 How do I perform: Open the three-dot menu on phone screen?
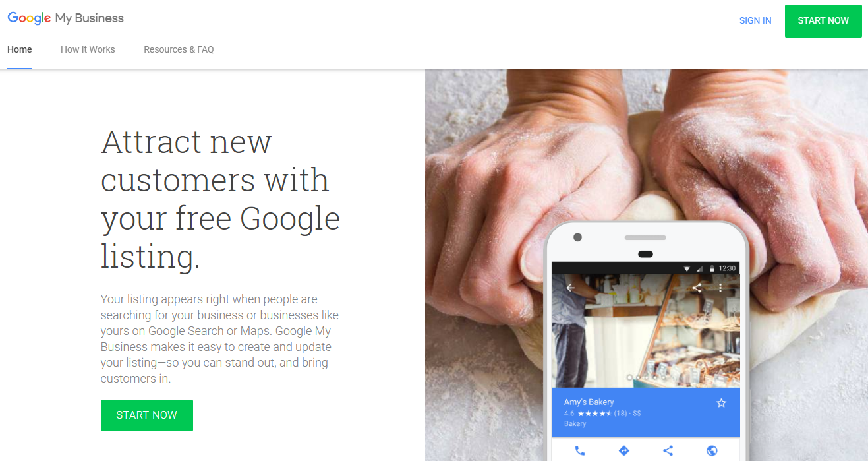pyautogui.click(x=720, y=288)
